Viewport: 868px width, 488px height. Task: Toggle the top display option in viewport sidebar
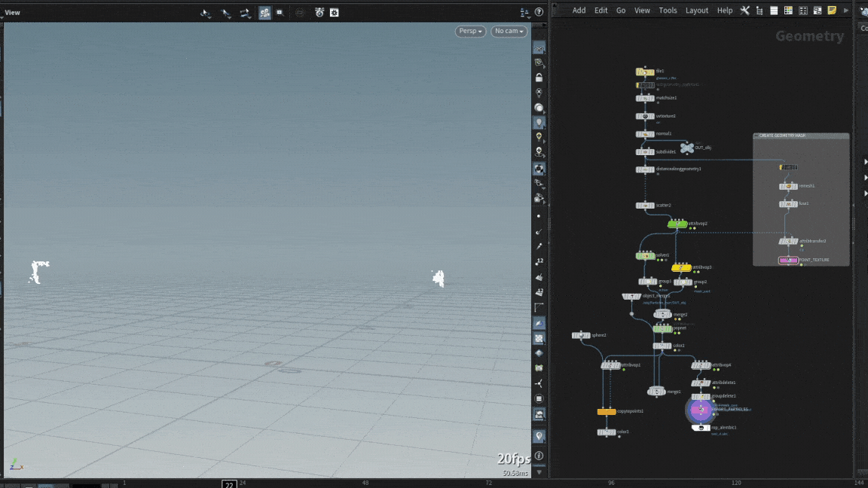(x=539, y=47)
